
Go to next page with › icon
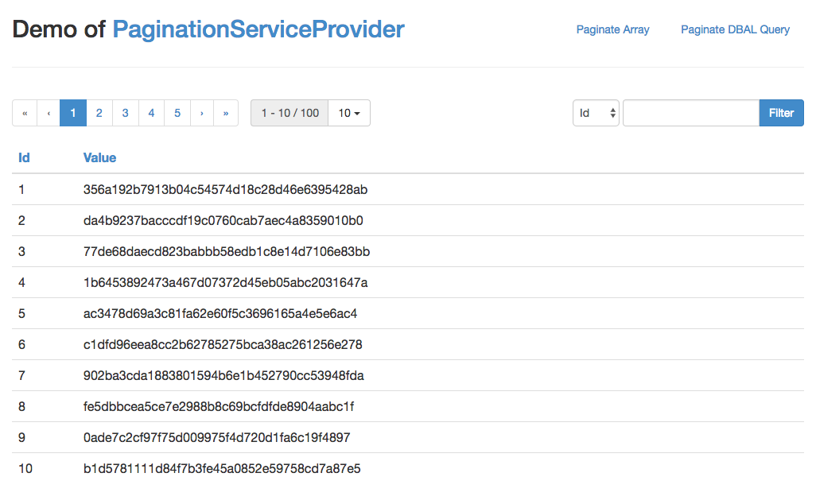click(x=202, y=113)
